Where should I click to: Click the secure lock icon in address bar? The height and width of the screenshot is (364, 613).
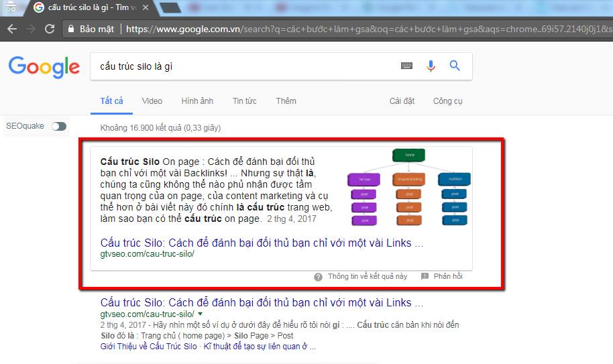pyautogui.click(x=71, y=29)
